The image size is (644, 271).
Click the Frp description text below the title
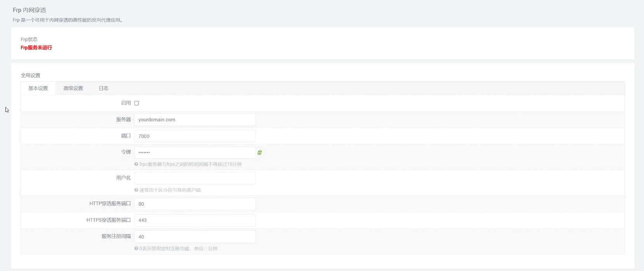69,20
